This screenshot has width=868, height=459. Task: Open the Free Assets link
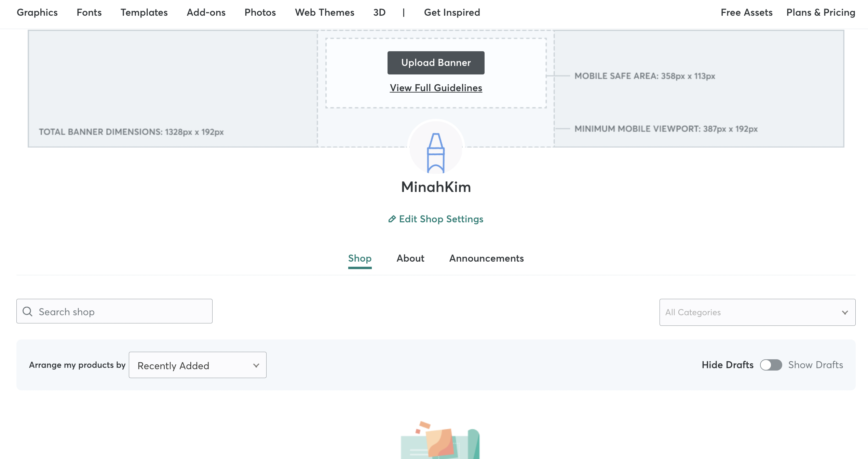tap(746, 13)
